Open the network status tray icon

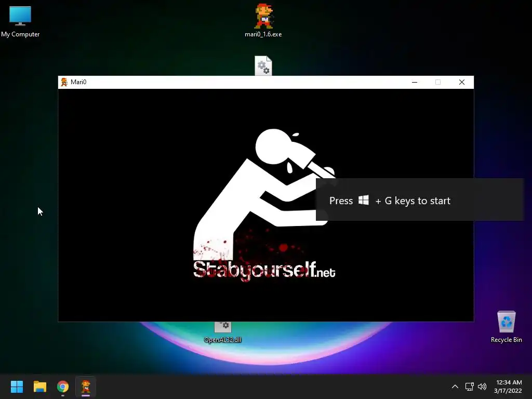469,387
